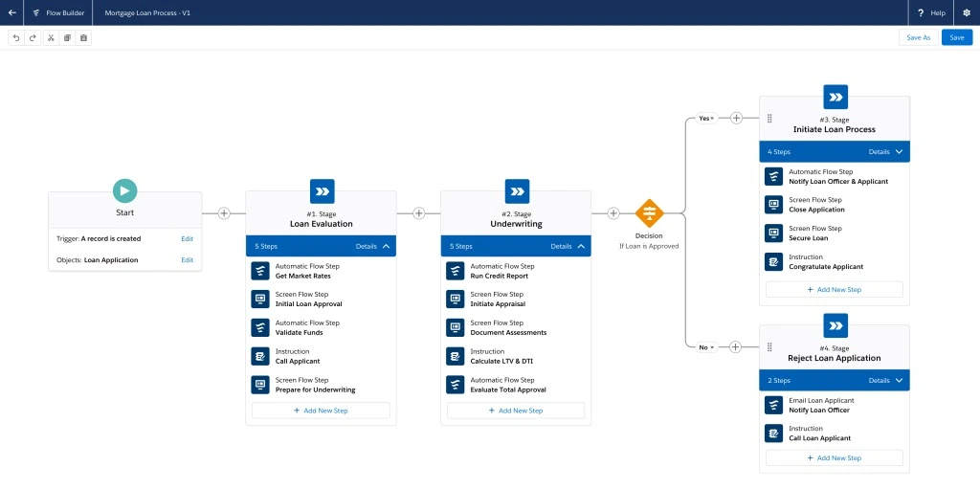The height and width of the screenshot is (489, 980).
Task: Open the settings gear icon
Action: click(967, 12)
